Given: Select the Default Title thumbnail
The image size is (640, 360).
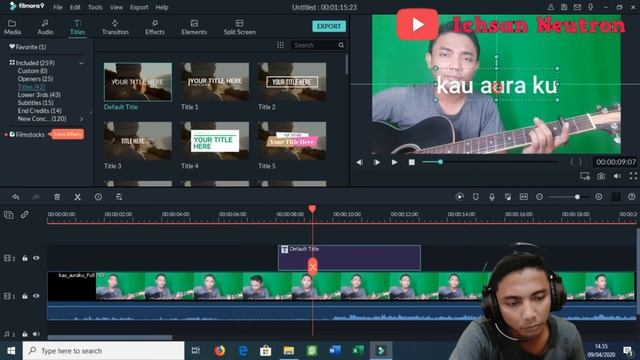Looking at the screenshot, I should coord(138,82).
